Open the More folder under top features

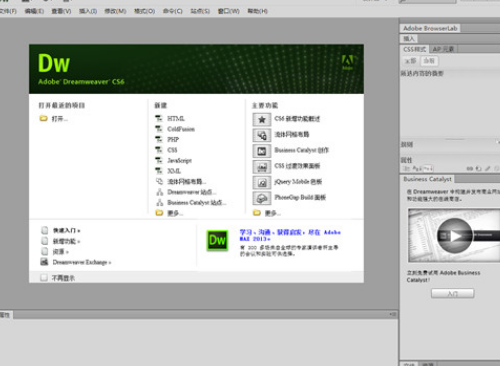pos(257,213)
